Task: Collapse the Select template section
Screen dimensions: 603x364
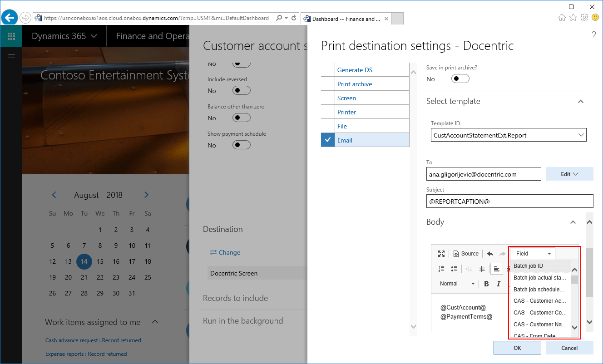Action: tap(580, 102)
